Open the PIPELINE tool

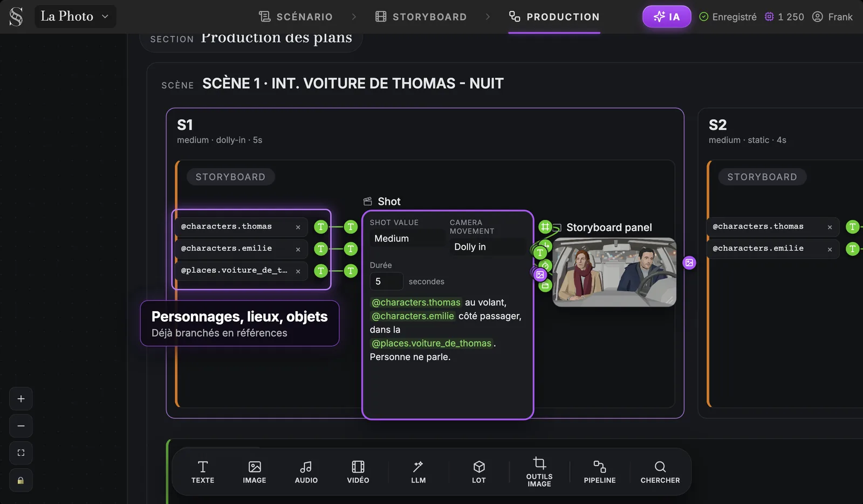600,472
